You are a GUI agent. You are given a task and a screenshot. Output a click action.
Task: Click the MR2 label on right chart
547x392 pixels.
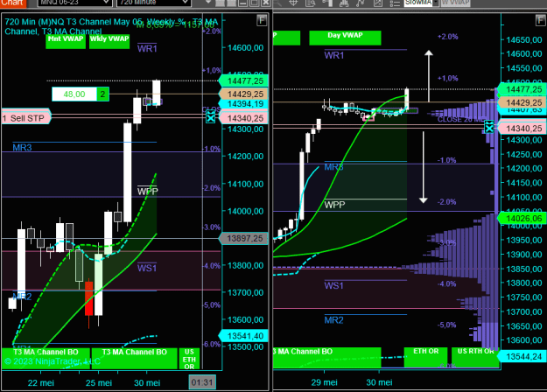(x=333, y=320)
